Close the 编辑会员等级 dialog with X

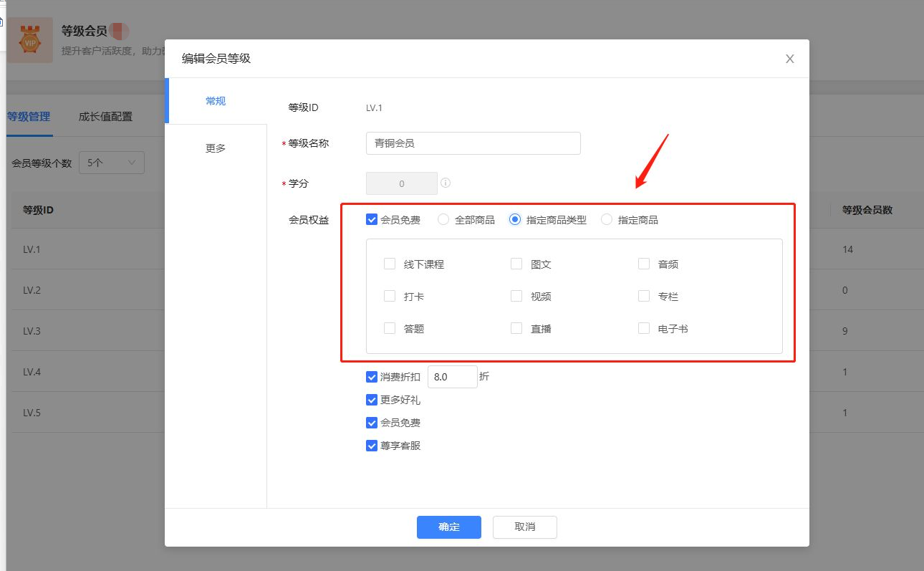(x=789, y=59)
